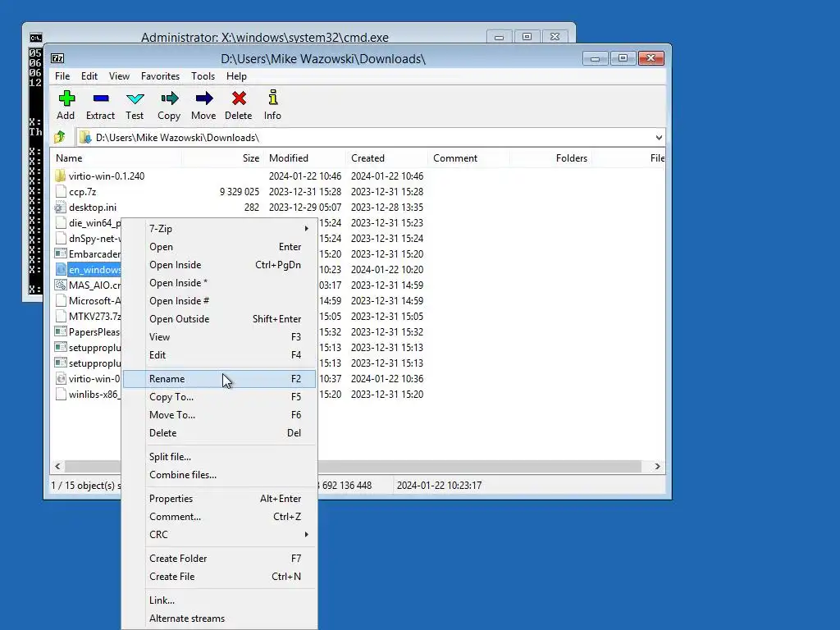840x630 pixels.
Task: Open the Edit menu
Action: click(89, 76)
